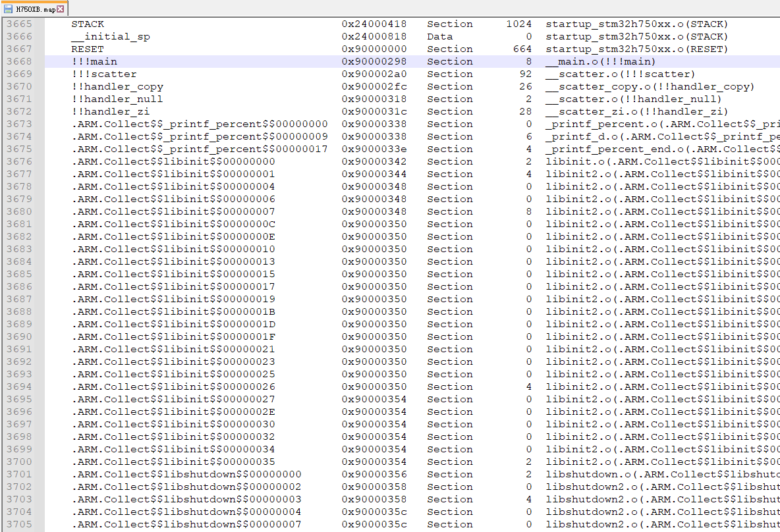780x532 pixels.
Task: Click address 0x90000318 of !!handler_null
Action: (x=374, y=99)
